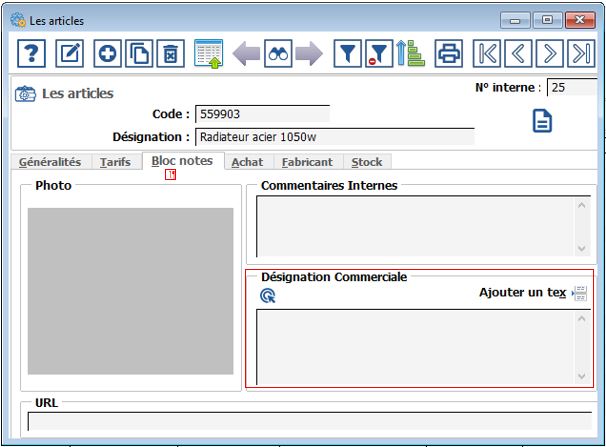This screenshot has width=606, height=447.
Task: Go to previous search result arrow
Action: click(x=246, y=53)
